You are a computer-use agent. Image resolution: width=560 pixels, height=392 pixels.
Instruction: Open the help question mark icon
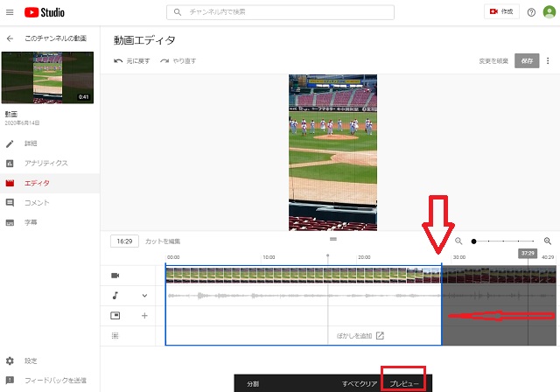[x=531, y=12]
